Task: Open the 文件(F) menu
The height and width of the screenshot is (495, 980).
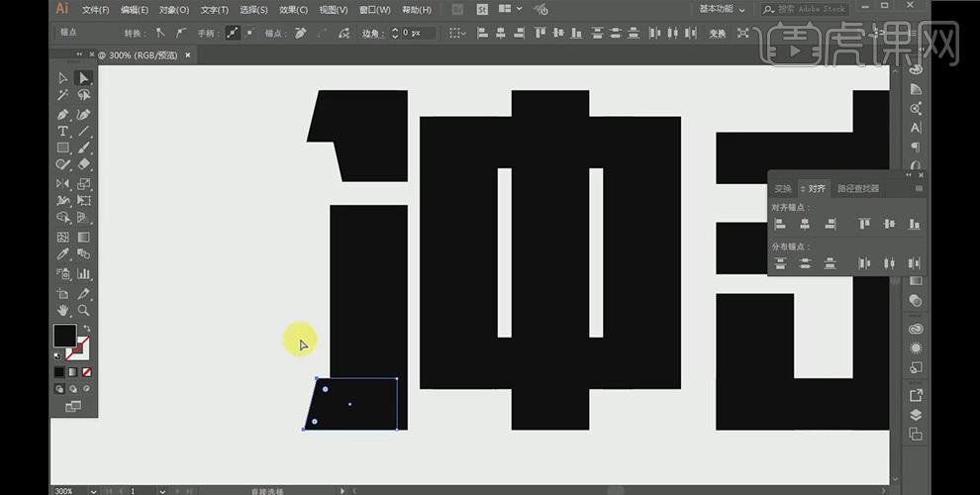Action: pyautogui.click(x=96, y=10)
